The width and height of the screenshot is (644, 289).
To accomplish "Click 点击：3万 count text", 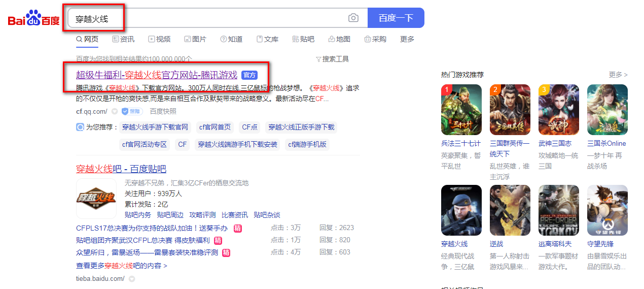I will pyautogui.click(x=285, y=228).
